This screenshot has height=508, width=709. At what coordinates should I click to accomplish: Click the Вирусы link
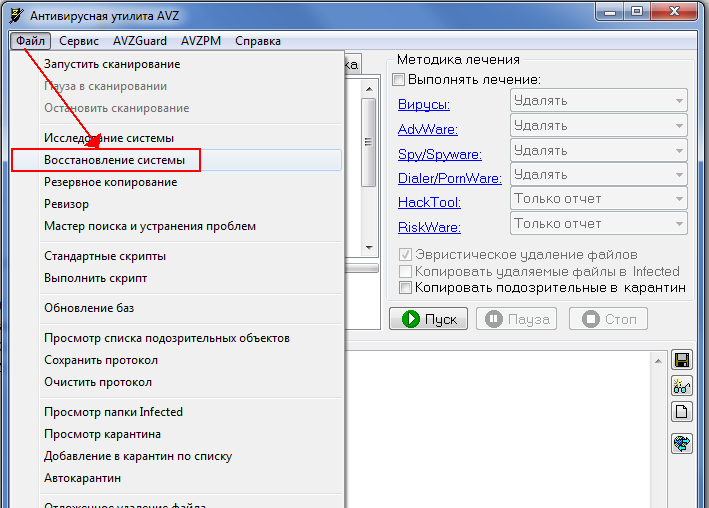point(424,104)
